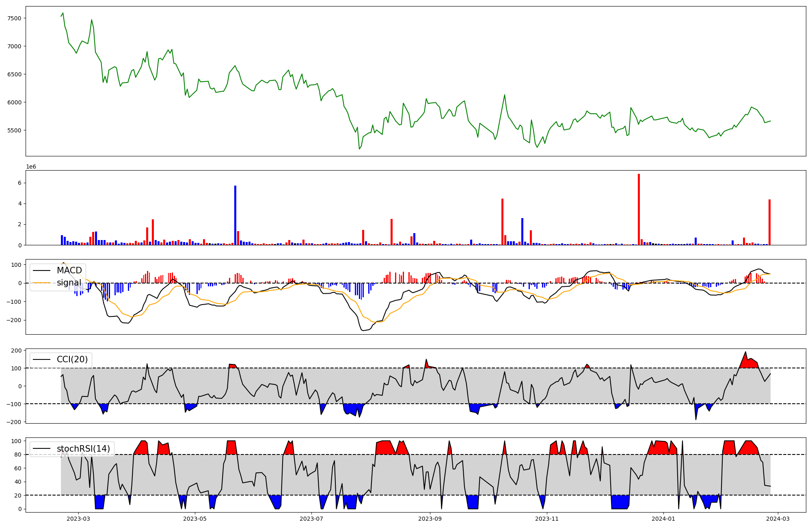The height and width of the screenshot is (528, 812).
Task: Click the 6000 price axis label
Action: click(x=14, y=102)
